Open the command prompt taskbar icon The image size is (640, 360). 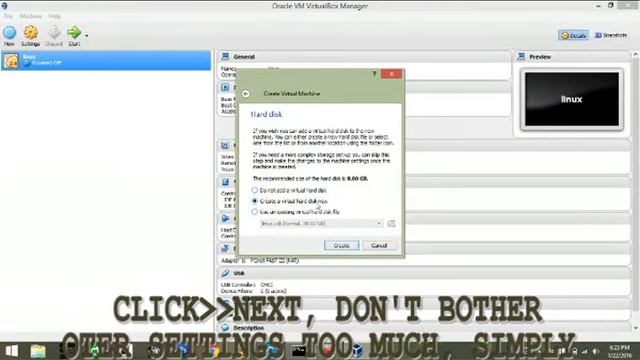point(298,351)
